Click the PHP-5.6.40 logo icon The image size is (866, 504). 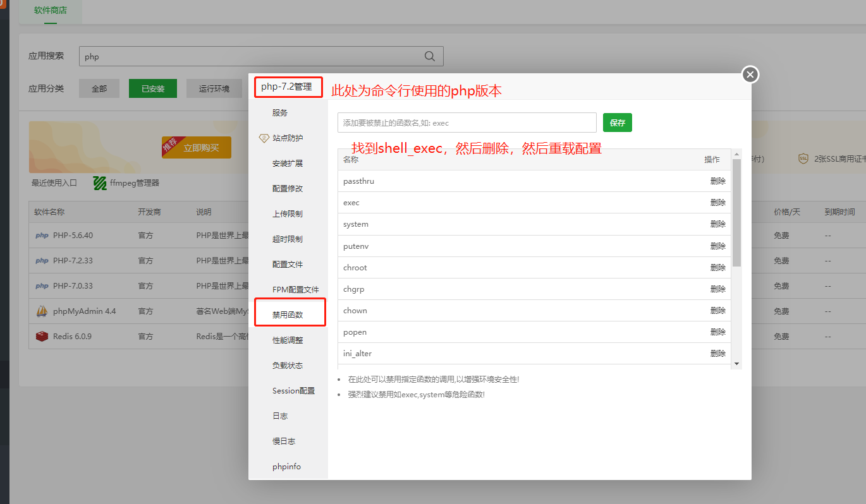pos(42,236)
